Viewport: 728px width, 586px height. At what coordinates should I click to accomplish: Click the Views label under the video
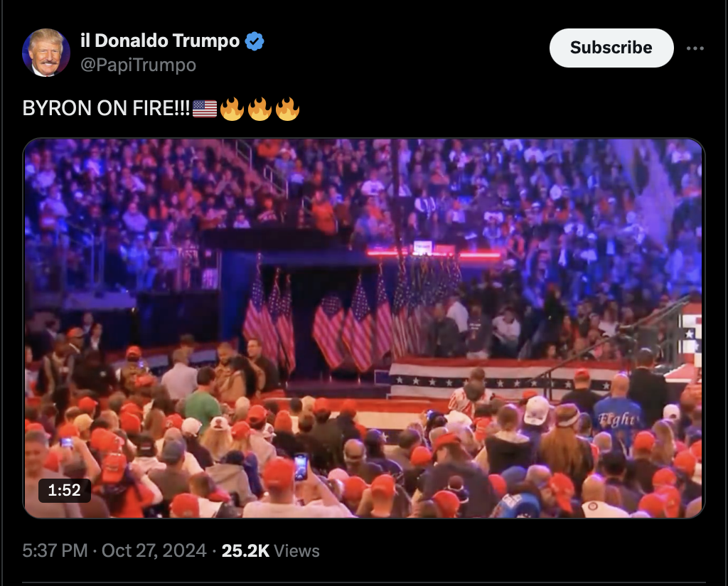tap(296, 550)
